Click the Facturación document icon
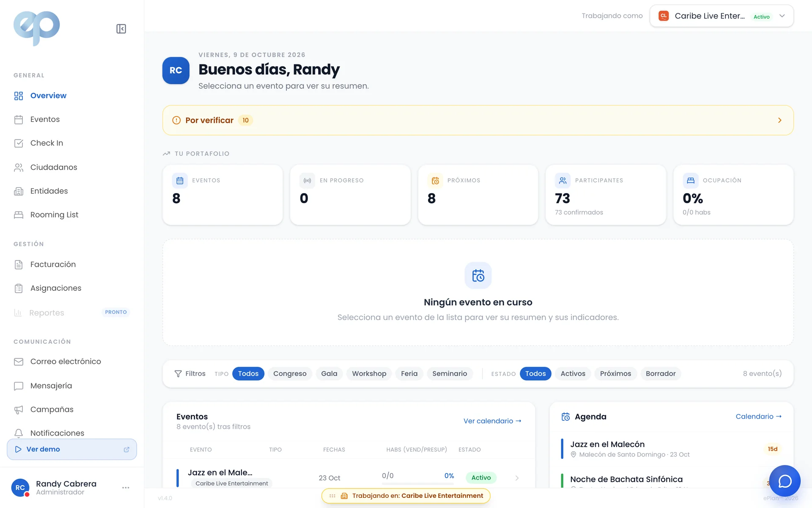The image size is (812, 508). click(x=19, y=265)
